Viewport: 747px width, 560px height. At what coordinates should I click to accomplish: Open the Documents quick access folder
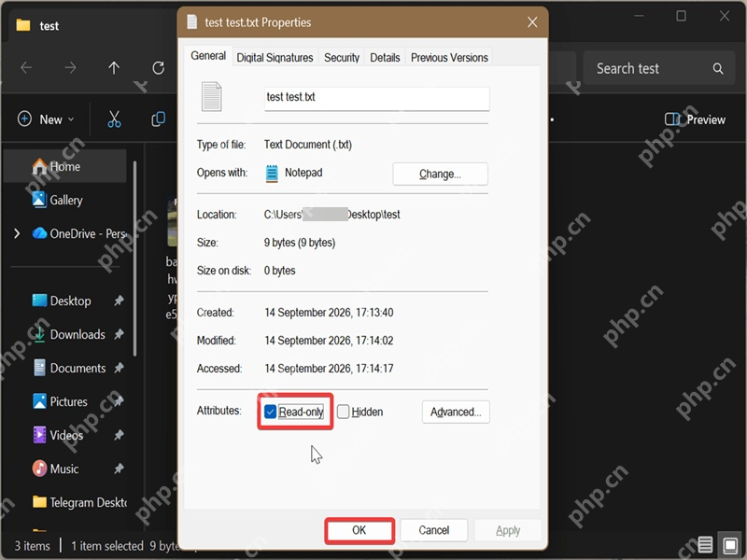[69, 368]
